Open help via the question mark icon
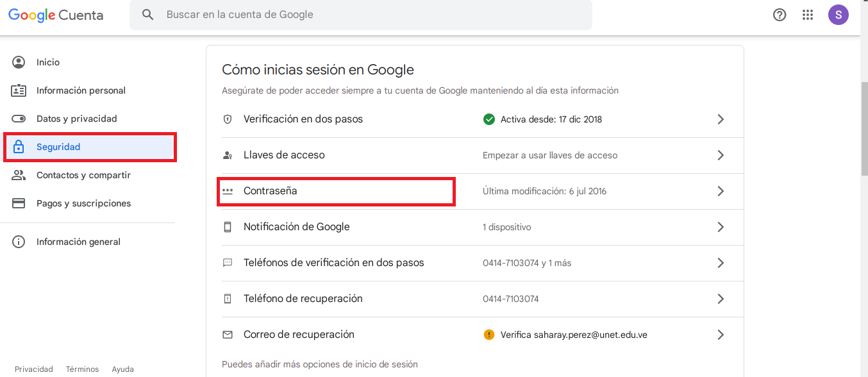The width and height of the screenshot is (868, 377). (779, 14)
